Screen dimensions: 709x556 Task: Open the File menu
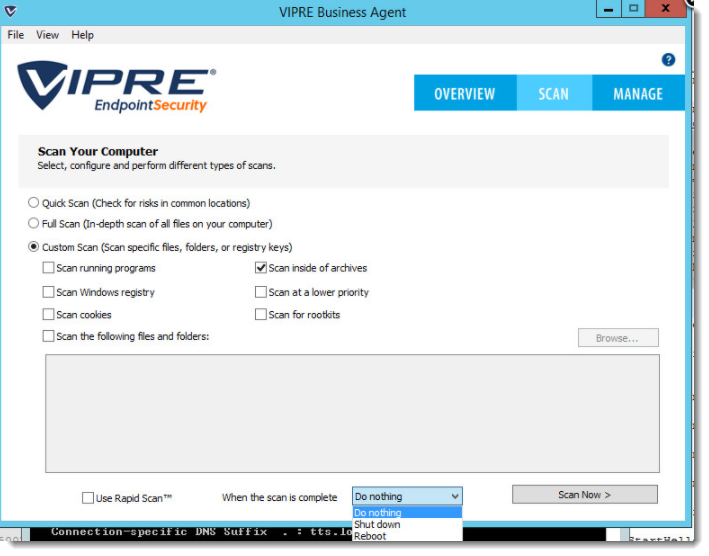click(16, 35)
